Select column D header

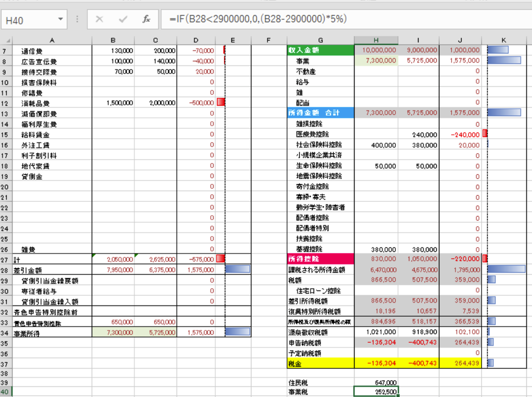point(196,40)
